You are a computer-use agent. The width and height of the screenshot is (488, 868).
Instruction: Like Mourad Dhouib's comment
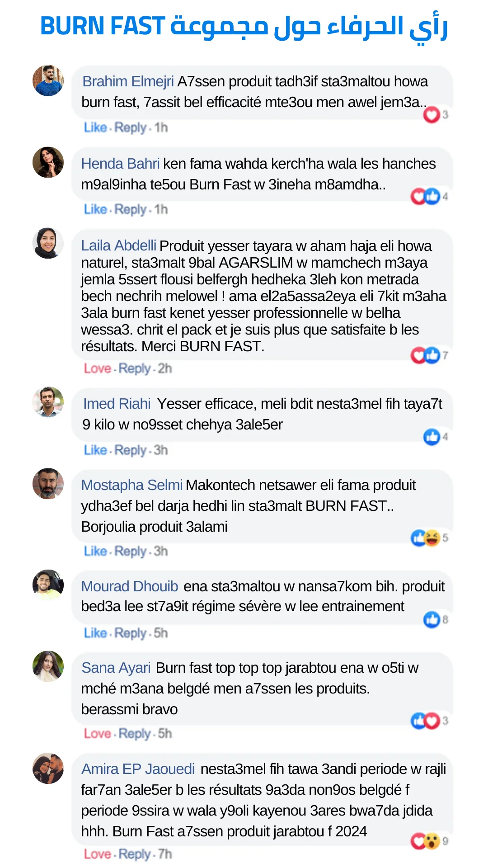tap(95, 633)
